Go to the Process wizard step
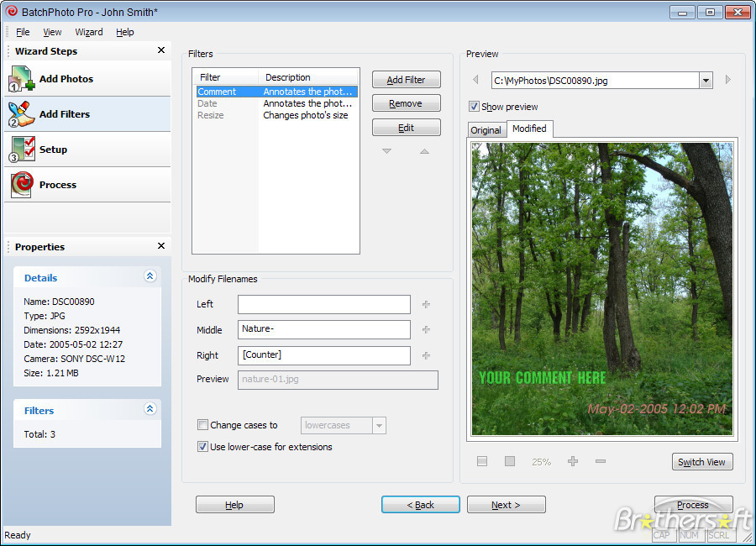Image resolution: width=756 pixels, height=546 pixels. (57, 185)
